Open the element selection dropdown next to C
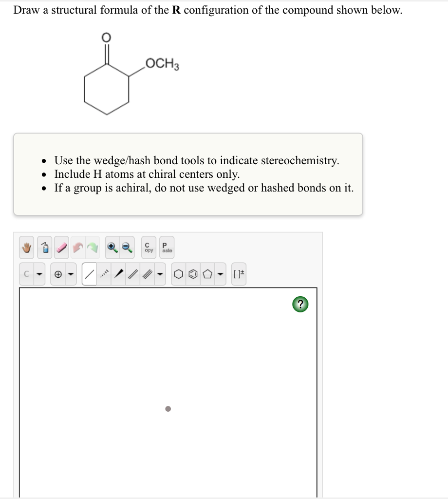 coord(38,274)
